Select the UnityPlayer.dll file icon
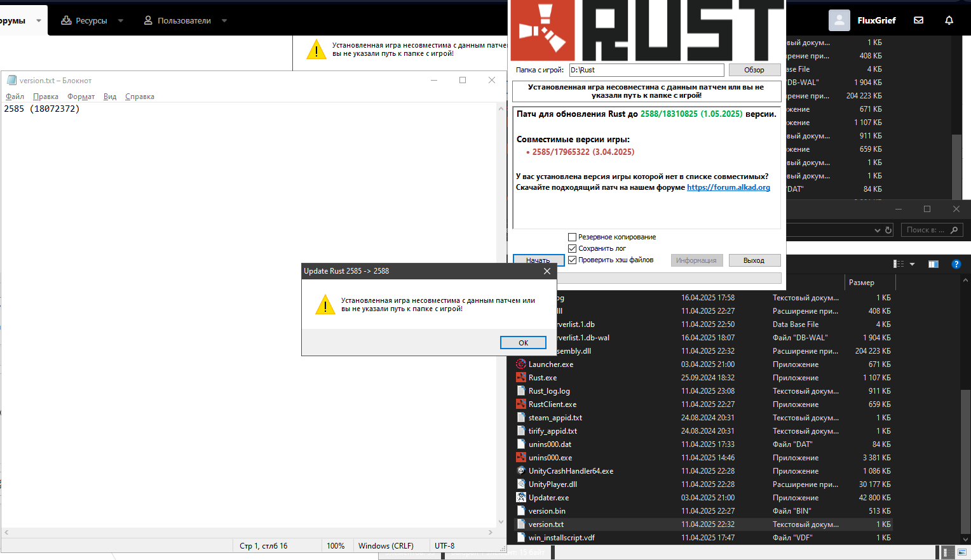 [521, 484]
